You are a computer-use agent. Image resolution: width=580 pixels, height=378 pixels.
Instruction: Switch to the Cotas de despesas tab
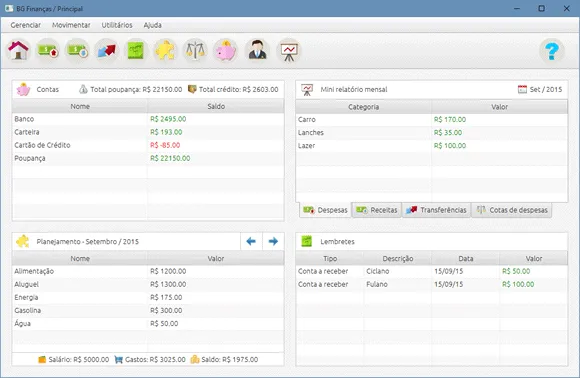pos(512,210)
